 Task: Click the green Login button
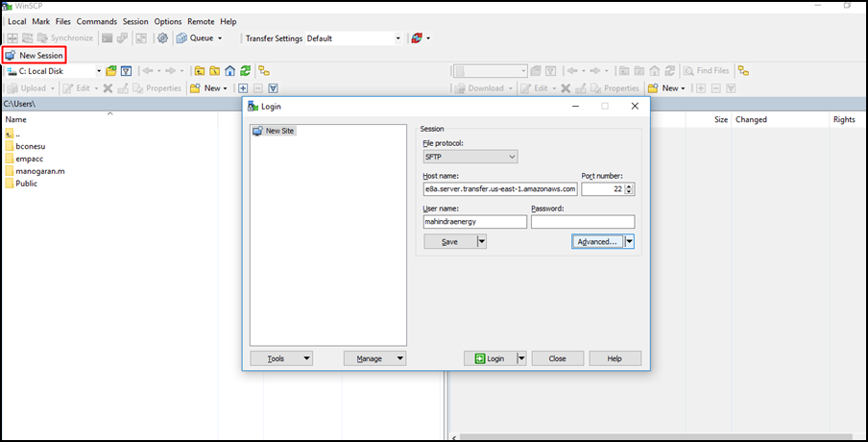click(x=490, y=358)
